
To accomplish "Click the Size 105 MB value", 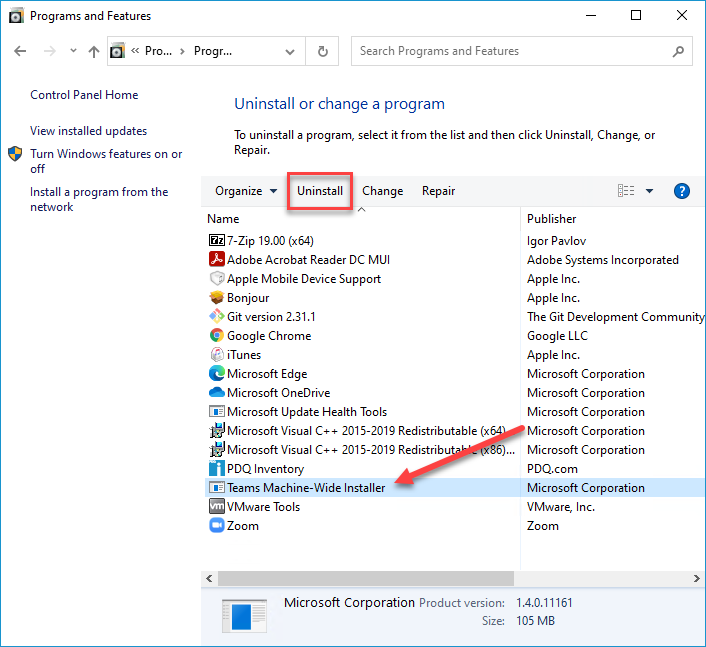I will click(x=535, y=621).
